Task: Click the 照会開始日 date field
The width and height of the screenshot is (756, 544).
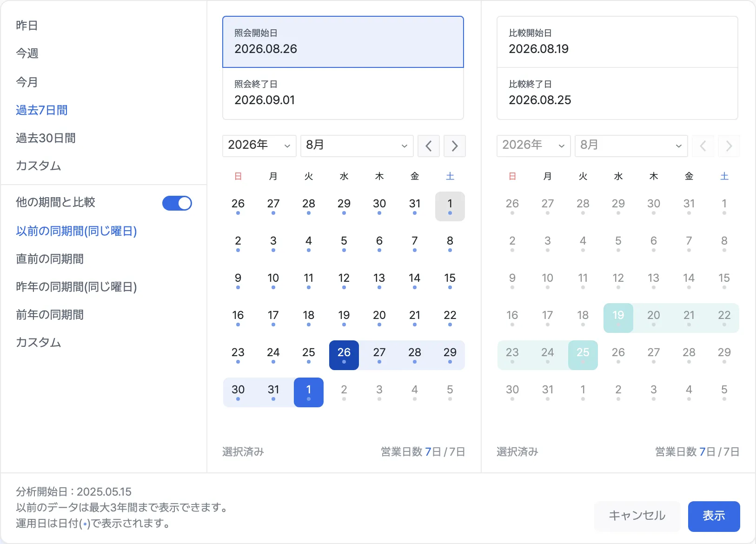Action: 343,42
